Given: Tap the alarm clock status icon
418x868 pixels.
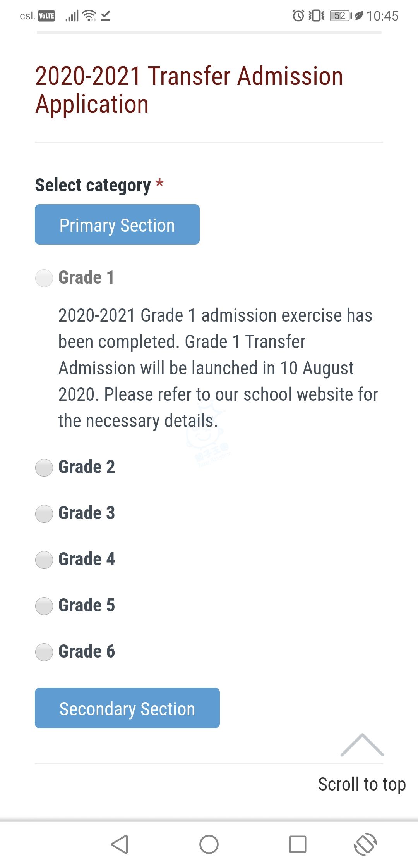Looking at the screenshot, I should point(298,16).
